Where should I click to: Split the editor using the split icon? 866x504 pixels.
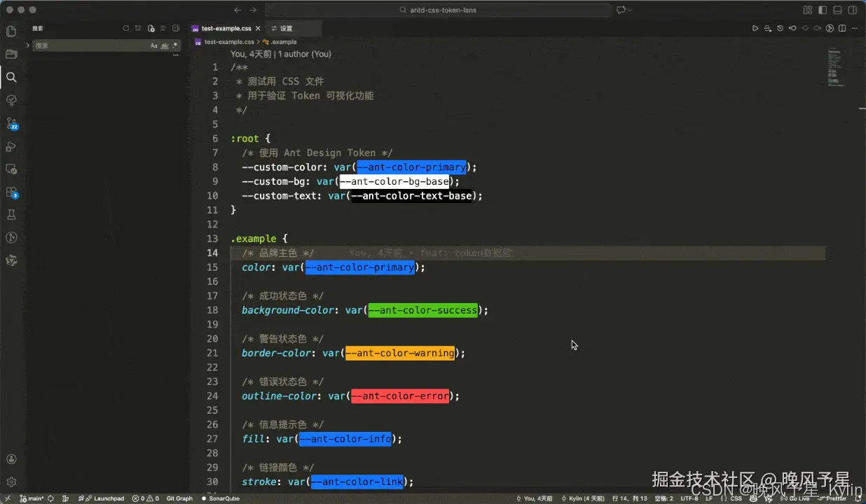(x=842, y=28)
